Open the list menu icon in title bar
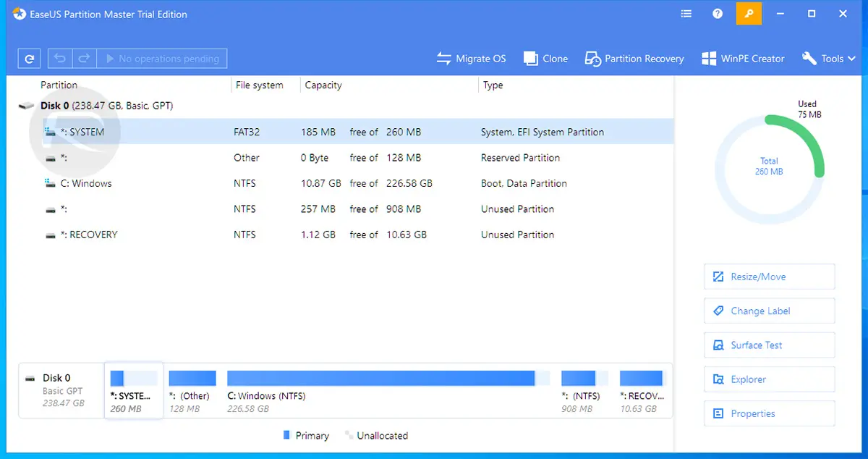Screen dimensions: 868x459 [x=686, y=14]
